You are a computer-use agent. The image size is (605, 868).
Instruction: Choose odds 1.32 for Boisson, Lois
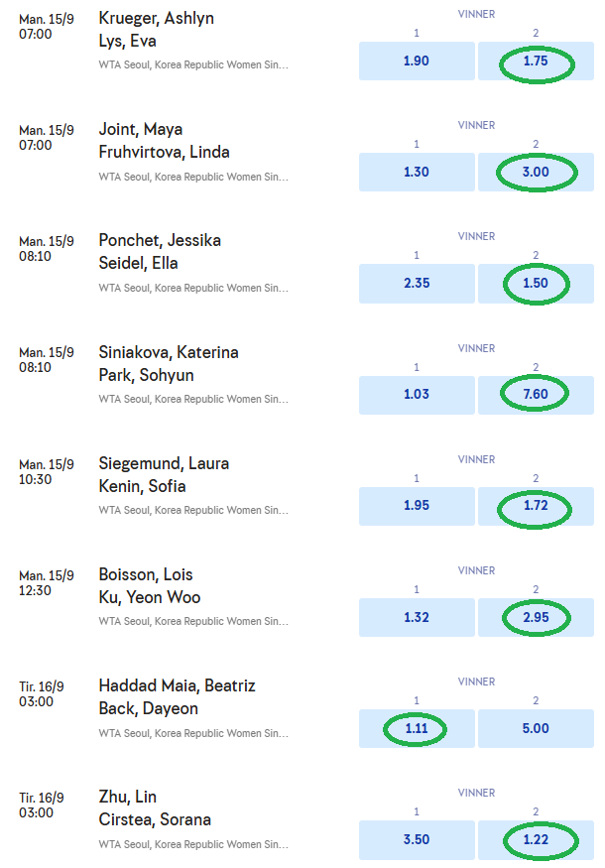416,617
